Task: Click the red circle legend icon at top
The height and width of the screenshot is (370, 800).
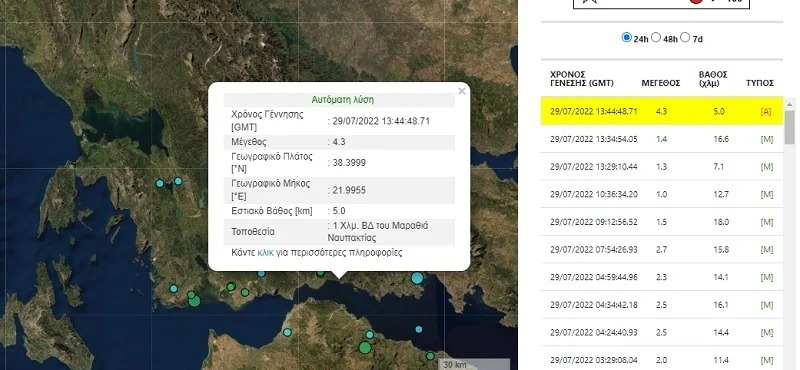Action: [696, 2]
